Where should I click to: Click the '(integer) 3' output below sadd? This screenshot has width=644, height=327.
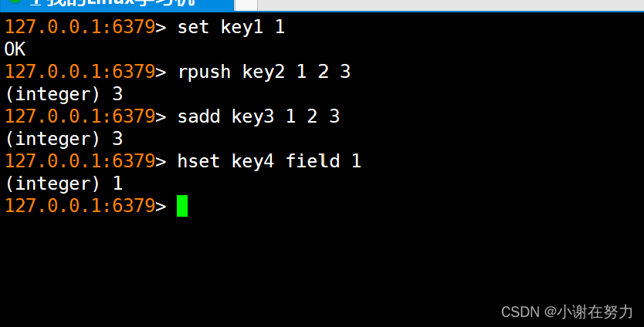point(63,139)
